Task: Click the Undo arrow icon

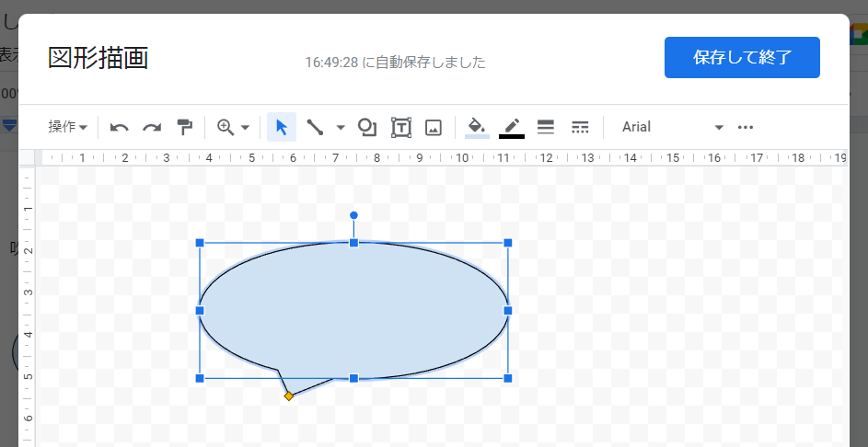Action: click(x=119, y=127)
